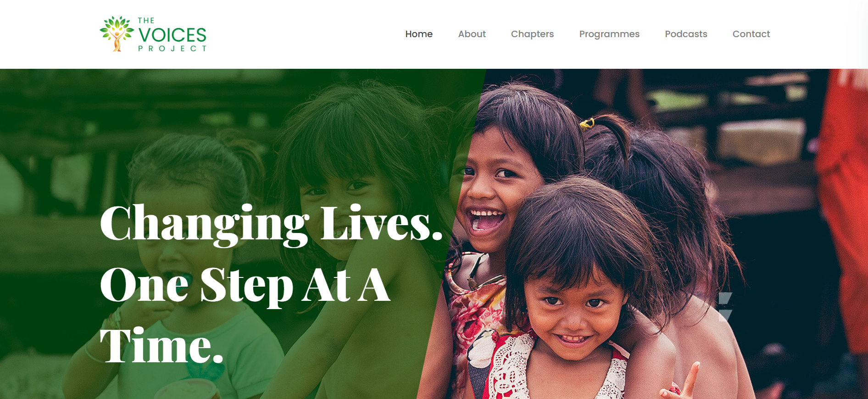
Task: Go to the Contact page
Action: tap(751, 34)
